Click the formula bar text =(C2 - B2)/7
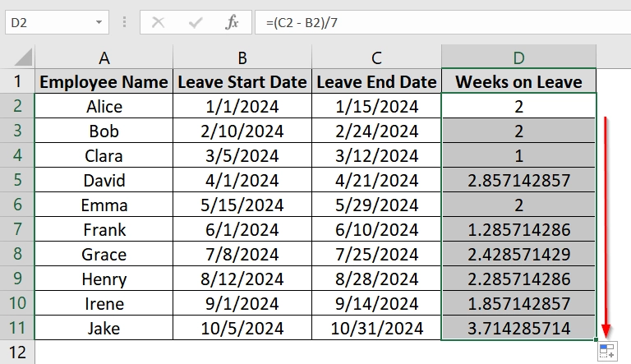This screenshot has width=631, height=364. tap(302, 22)
